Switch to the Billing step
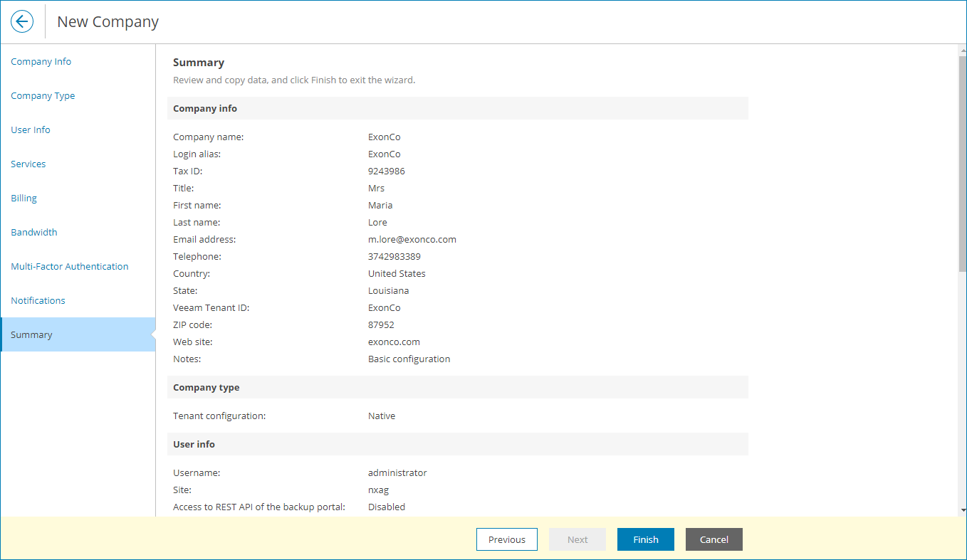The image size is (967, 560). [x=23, y=199]
